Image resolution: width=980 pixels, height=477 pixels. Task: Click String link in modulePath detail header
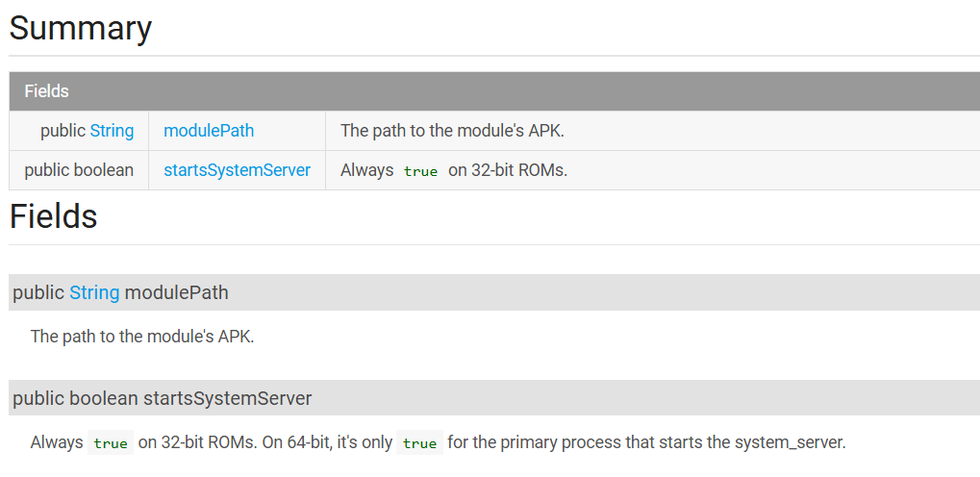click(94, 292)
